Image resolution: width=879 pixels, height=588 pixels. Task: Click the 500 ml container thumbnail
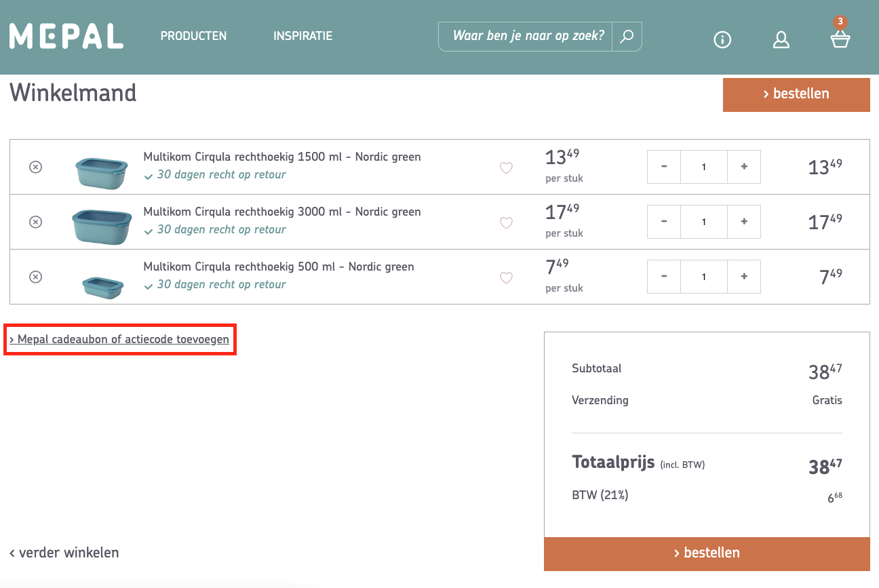point(104,287)
